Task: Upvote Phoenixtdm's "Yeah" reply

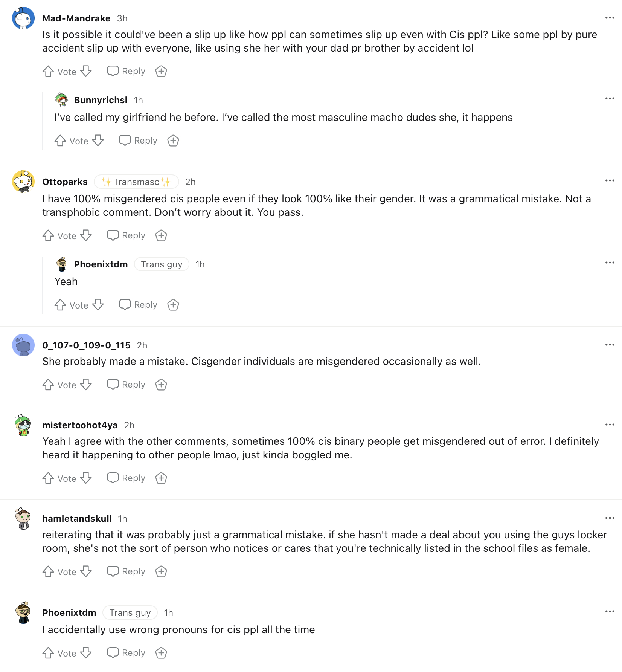Action: pos(60,305)
